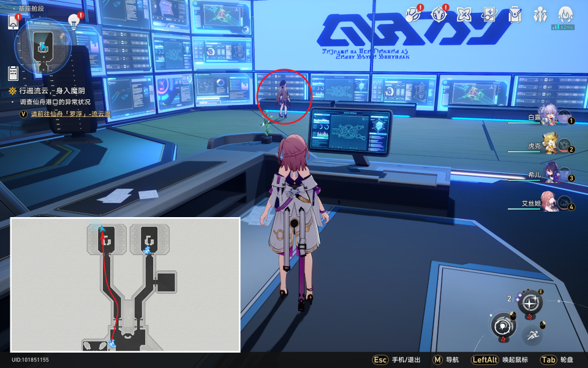Open the backpack inventory icon
Image resolution: width=588 pixels, height=368 pixels.
(515, 15)
